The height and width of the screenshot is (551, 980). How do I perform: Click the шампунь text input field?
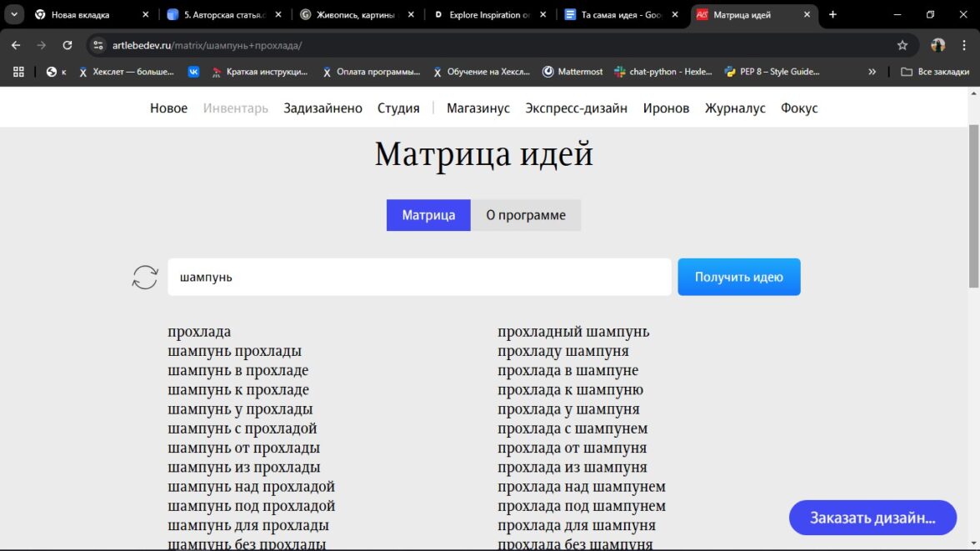pyautogui.click(x=418, y=277)
